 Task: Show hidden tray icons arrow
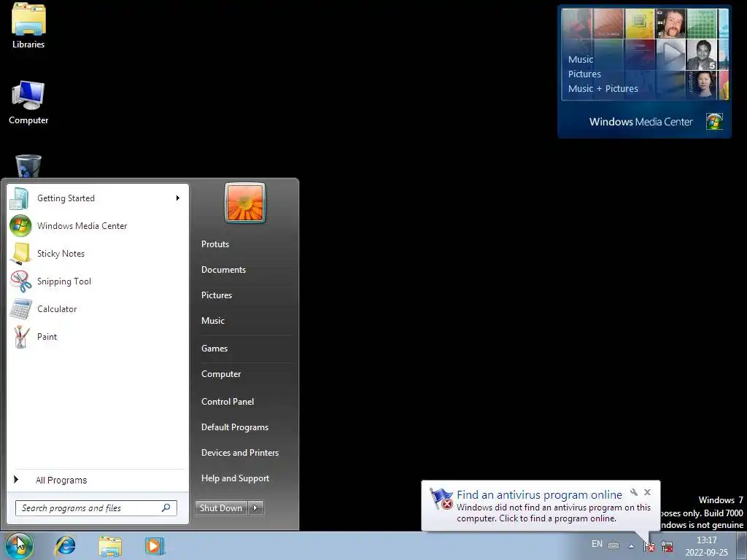point(631,546)
